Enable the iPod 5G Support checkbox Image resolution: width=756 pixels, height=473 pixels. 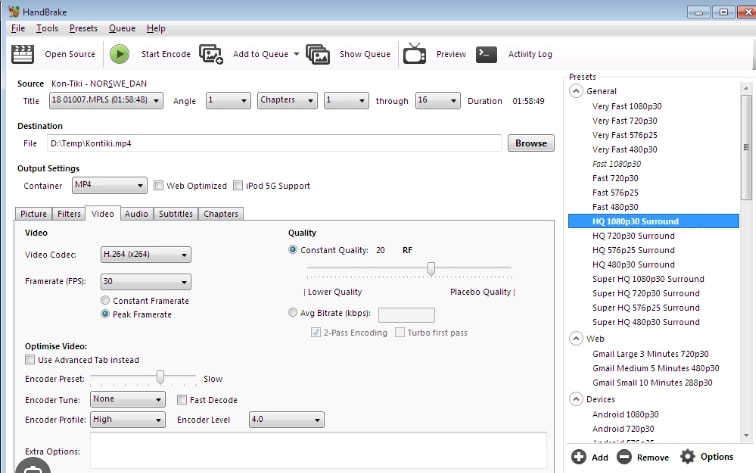(238, 185)
